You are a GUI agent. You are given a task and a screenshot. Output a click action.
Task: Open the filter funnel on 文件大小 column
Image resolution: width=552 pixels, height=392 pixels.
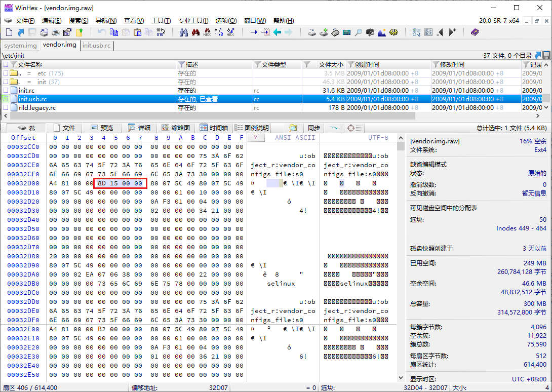[x=306, y=64]
